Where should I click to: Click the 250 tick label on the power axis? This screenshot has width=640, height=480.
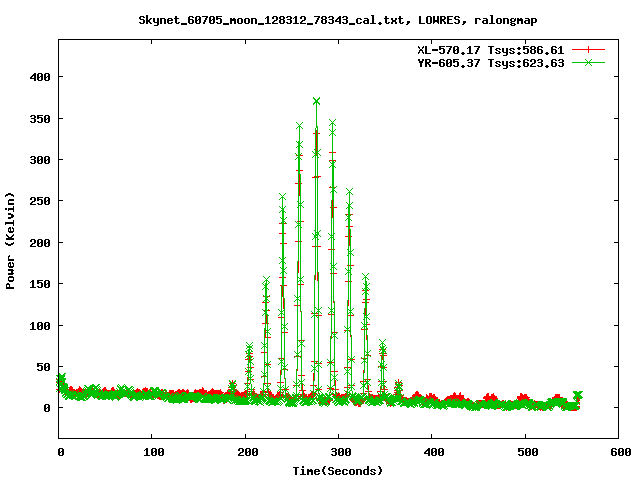(40, 201)
